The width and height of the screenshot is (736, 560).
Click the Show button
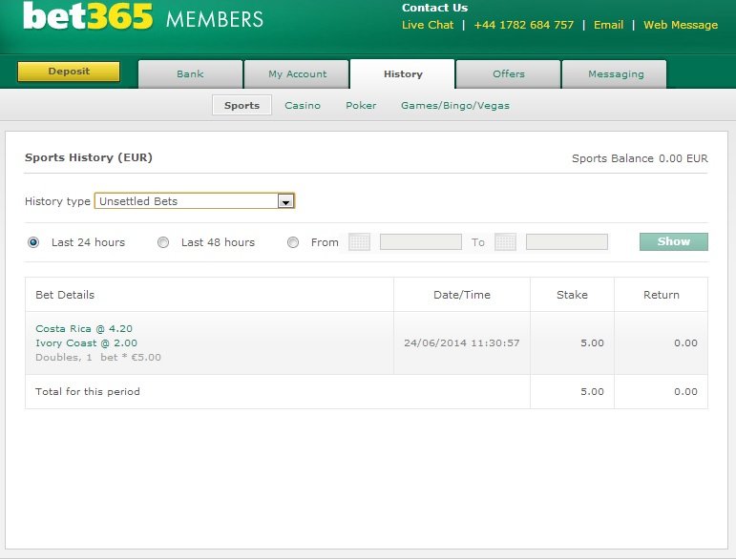[674, 241]
